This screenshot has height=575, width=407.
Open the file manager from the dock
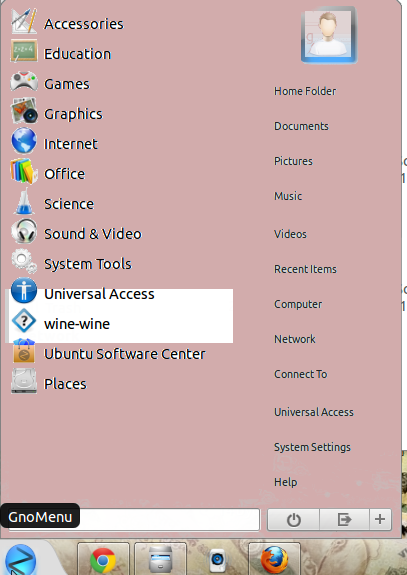[x=161, y=560]
